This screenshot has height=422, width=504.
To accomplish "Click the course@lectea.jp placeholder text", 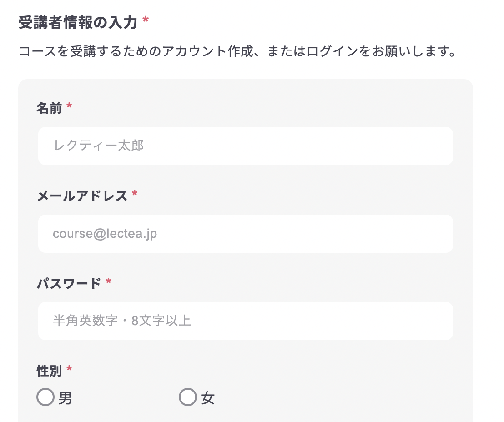I will click(105, 234).
